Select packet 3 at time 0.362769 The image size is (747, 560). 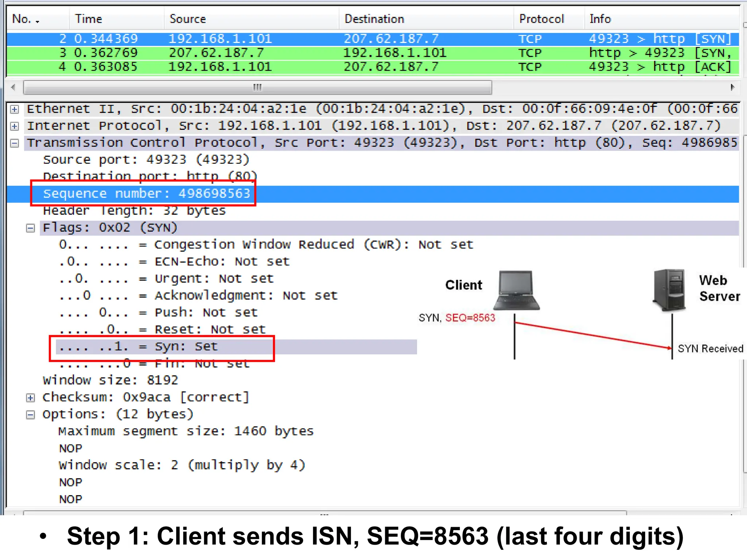pos(373,53)
